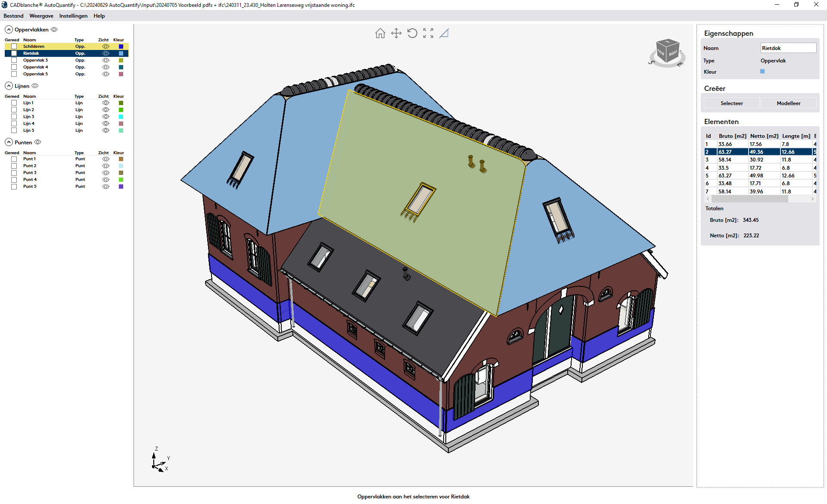Open the Instellingen menu
The width and height of the screenshot is (827, 504).
pyautogui.click(x=73, y=16)
